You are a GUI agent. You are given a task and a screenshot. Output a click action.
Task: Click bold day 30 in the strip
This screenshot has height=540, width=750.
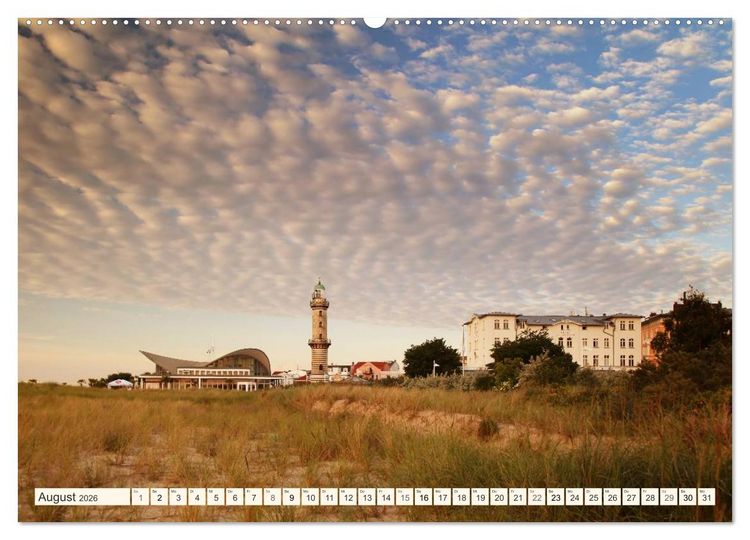(688, 496)
